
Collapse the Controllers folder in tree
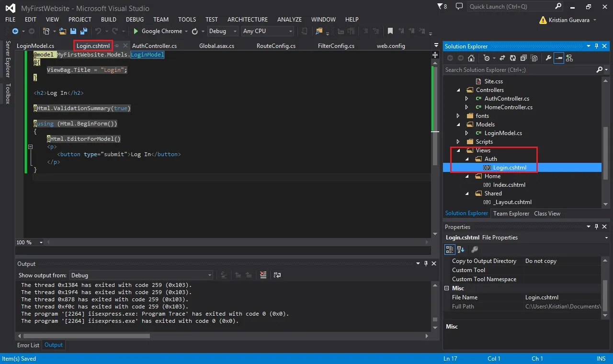click(458, 90)
